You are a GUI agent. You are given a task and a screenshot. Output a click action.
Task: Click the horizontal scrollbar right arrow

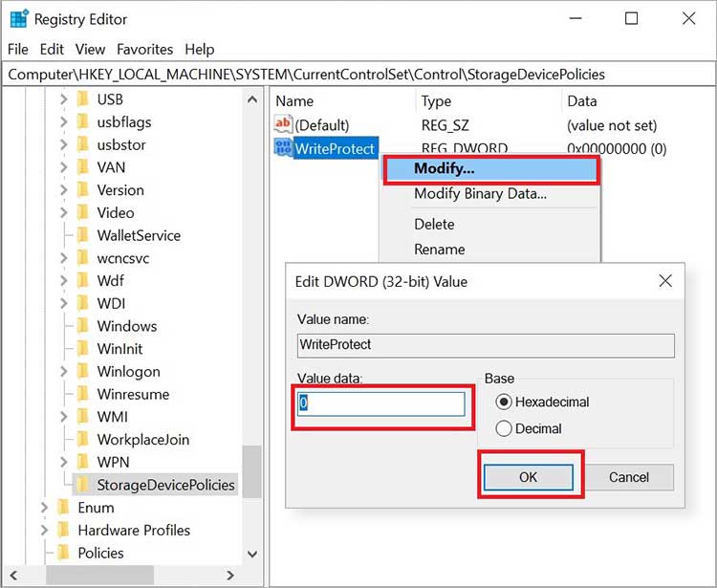pos(230,575)
